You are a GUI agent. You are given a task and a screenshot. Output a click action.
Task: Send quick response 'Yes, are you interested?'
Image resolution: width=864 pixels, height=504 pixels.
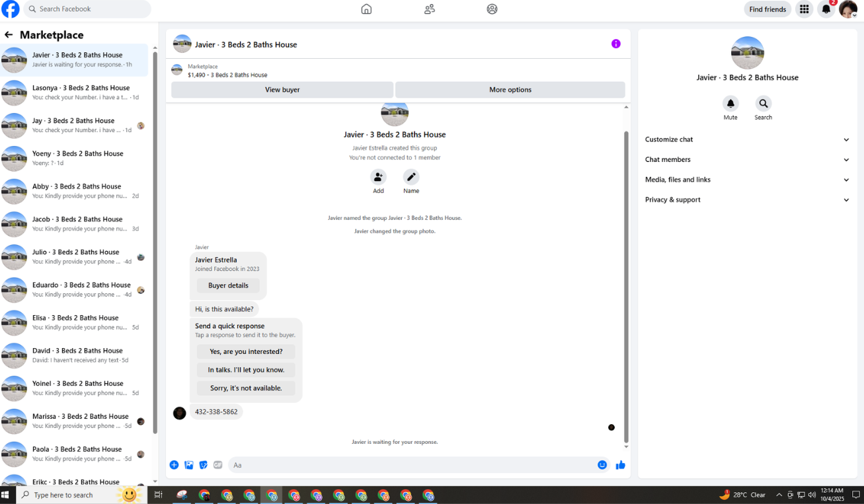coord(246,352)
